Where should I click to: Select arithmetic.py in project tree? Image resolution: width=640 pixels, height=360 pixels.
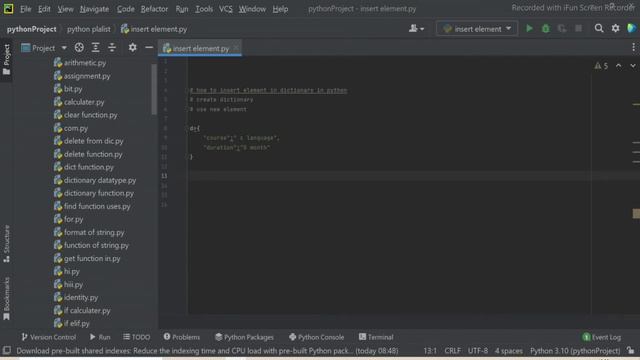coord(80,63)
